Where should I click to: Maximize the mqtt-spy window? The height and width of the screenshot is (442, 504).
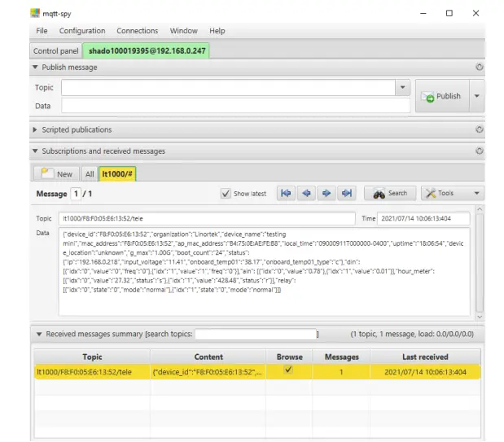click(449, 13)
